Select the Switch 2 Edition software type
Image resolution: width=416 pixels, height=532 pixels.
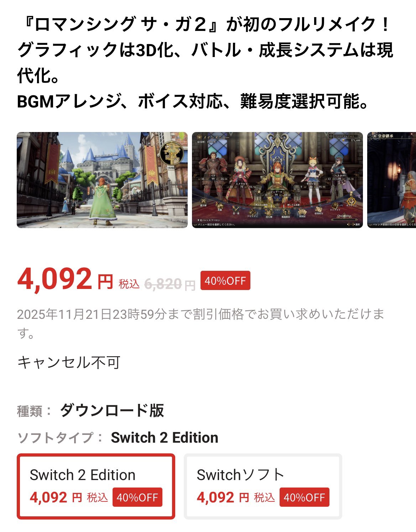pyautogui.click(x=96, y=486)
